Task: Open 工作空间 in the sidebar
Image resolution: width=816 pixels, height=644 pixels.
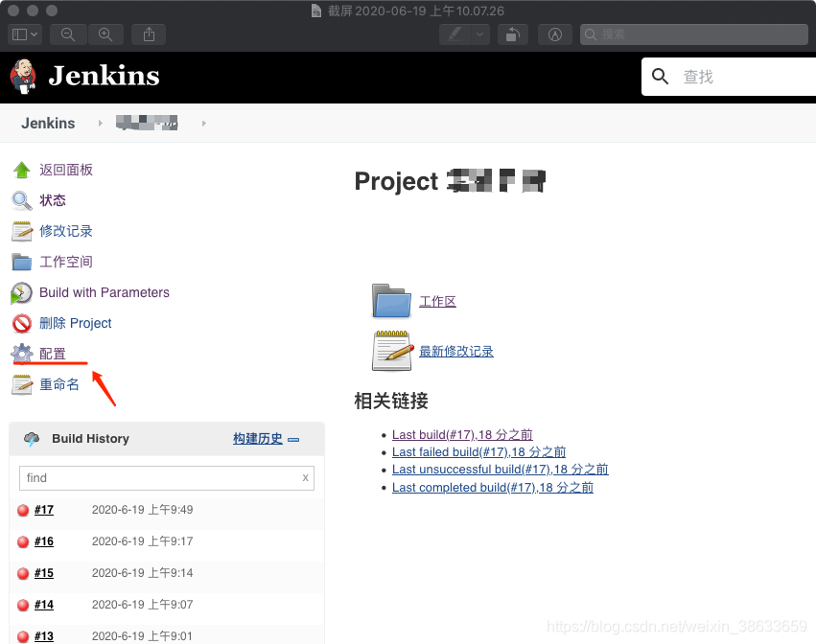Action: (66, 262)
